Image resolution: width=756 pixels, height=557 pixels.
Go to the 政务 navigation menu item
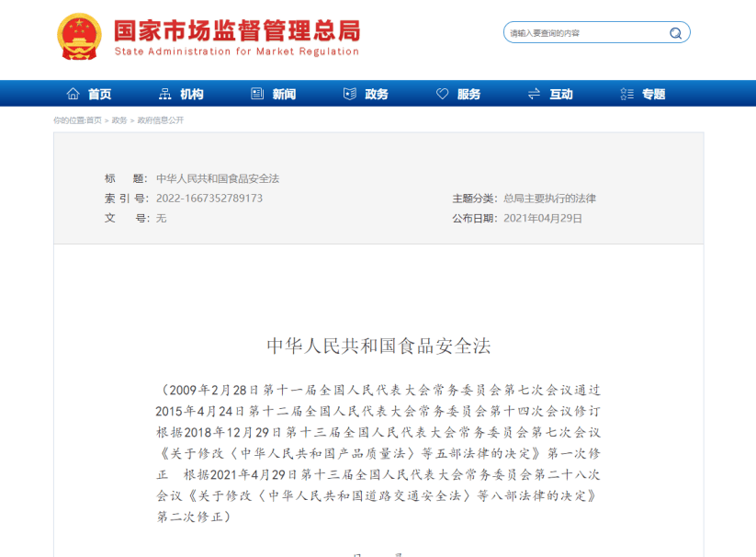(x=377, y=94)
